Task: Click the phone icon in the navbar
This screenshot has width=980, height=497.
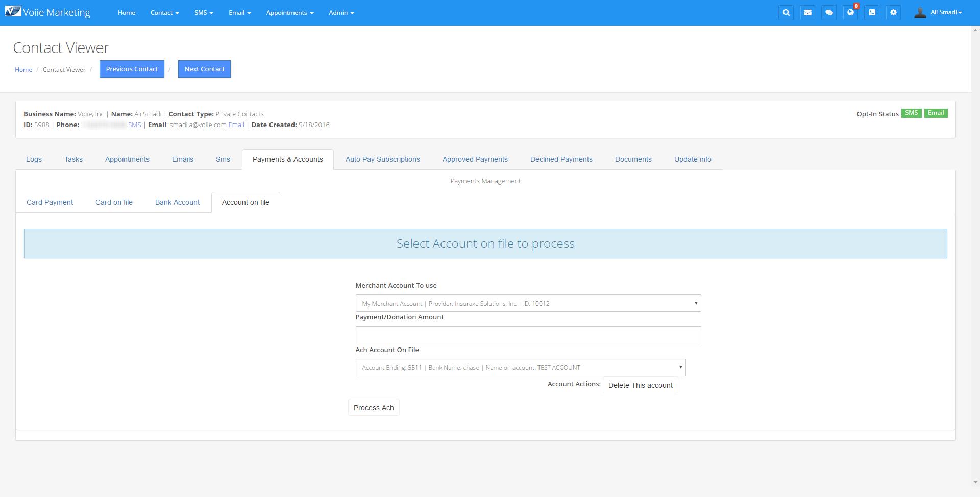Action: (x=872, y=13)
